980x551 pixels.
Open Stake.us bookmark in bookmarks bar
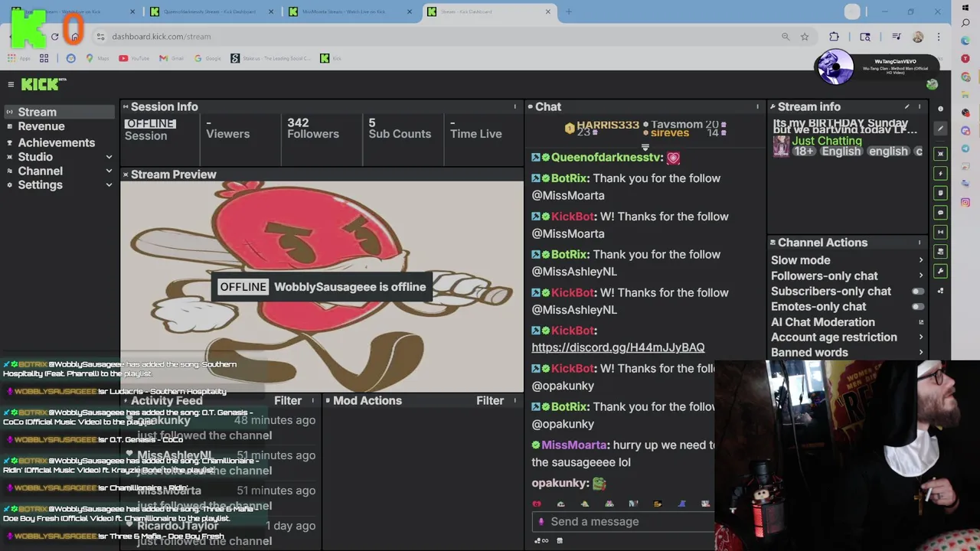pos(270,58)
